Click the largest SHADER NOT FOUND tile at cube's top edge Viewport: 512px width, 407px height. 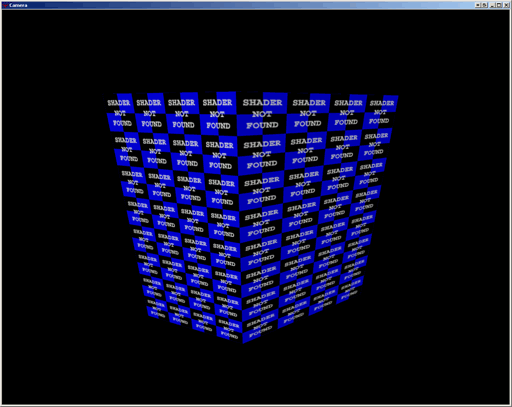(262, 114)
